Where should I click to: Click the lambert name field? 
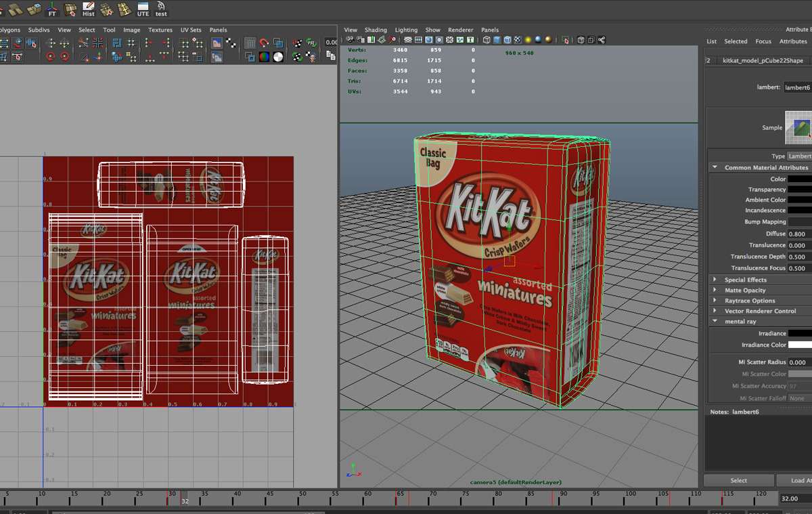pos(798,87)
